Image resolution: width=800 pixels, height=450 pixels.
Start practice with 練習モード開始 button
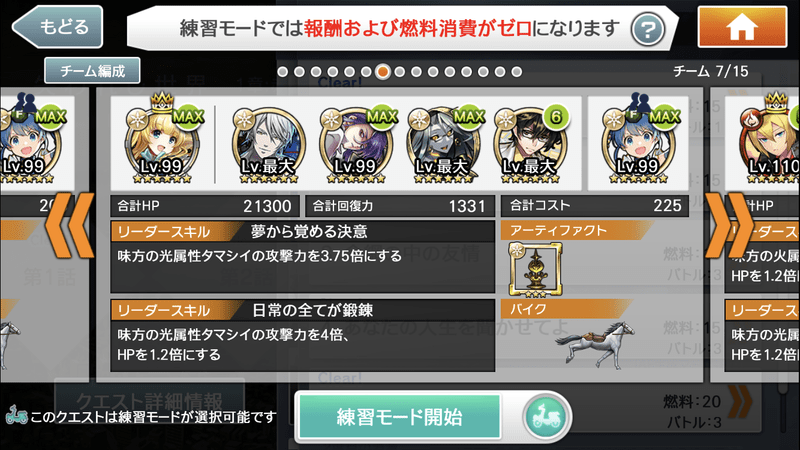click(x=399, y=417)
